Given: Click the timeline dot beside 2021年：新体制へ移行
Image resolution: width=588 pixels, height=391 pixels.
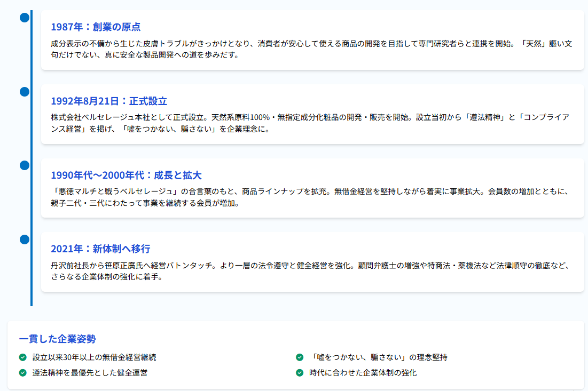Looking at the screenshot, I should coord(25,240).
